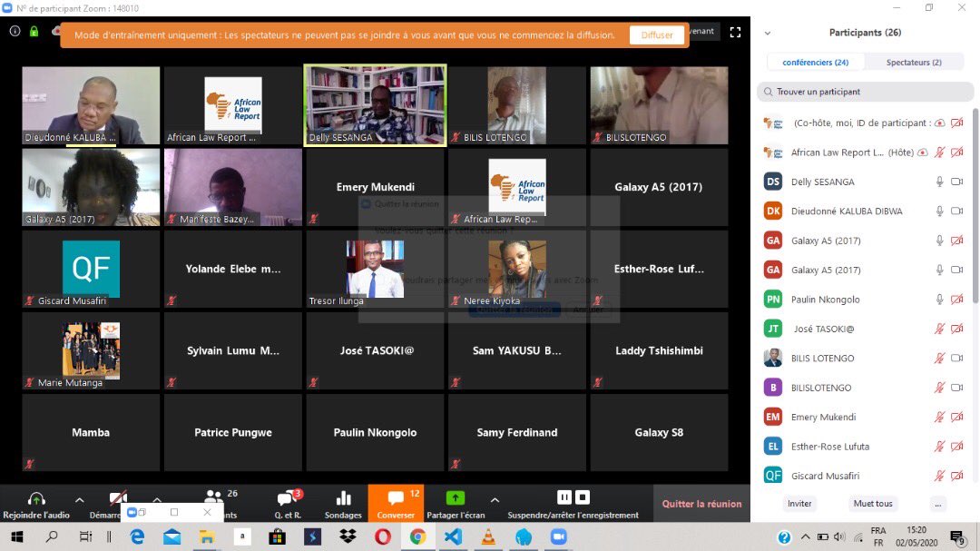This screenshot has height=551, width=980.
Task: Toggle Paulin Nkongolo's microphone in list
Action: pyautogui.click(x=939, y=299)
